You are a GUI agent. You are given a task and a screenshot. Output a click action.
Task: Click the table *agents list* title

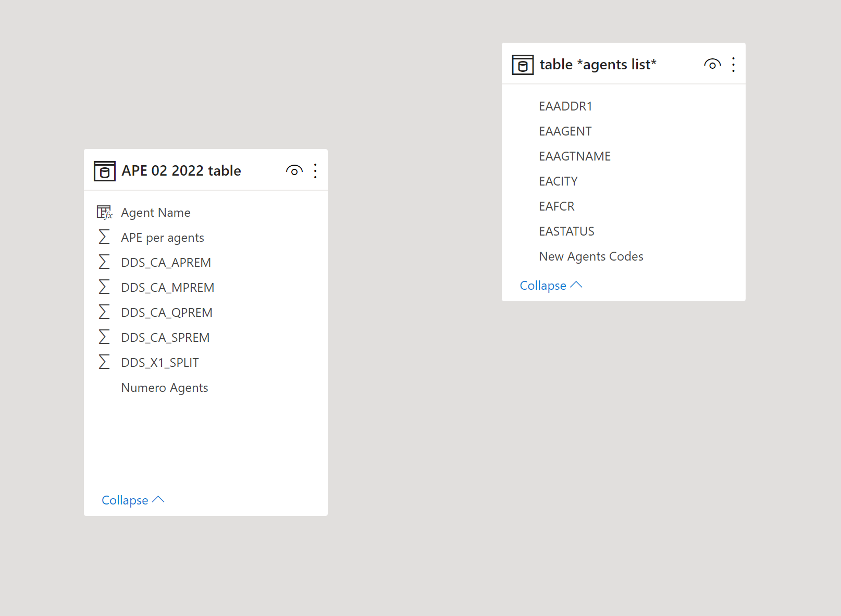pos(598,65)
